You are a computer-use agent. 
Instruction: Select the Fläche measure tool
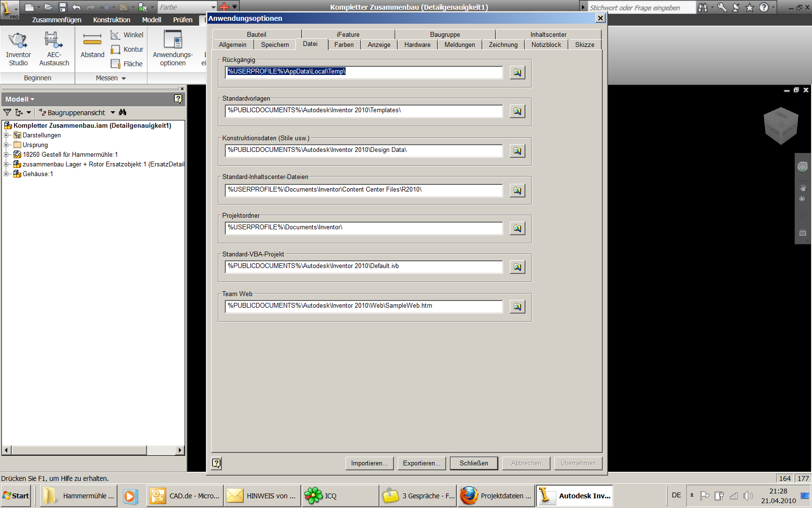pyautogui.click(x=127, y=64)
